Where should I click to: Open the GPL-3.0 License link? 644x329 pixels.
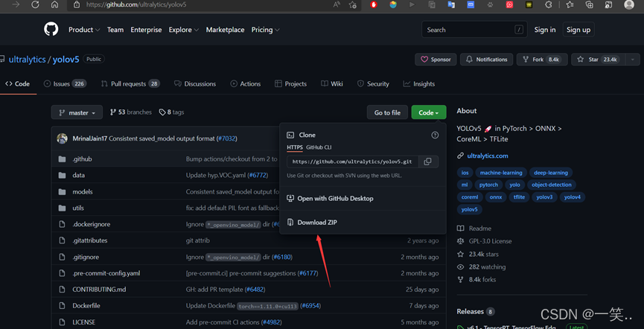[x=491, y=241]
